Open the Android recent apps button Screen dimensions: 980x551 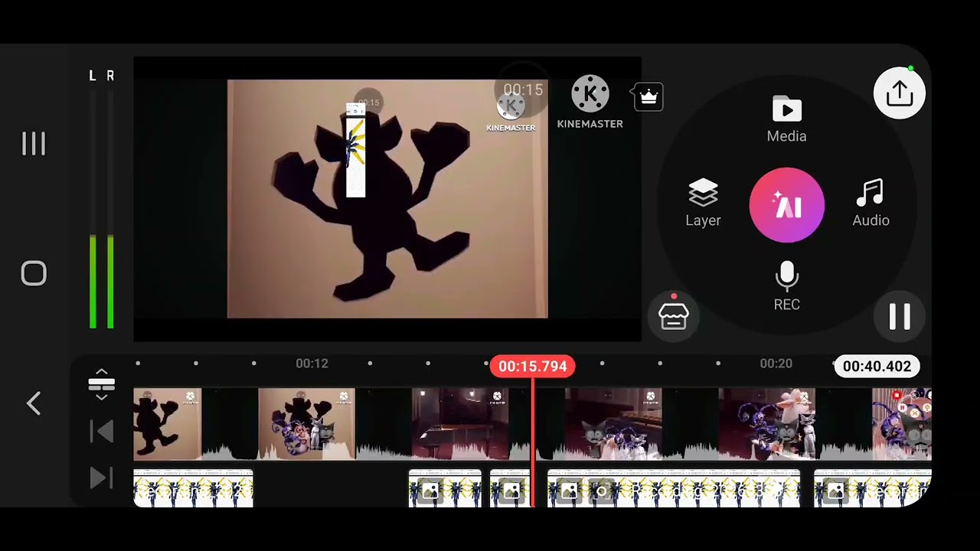[34, 143]
